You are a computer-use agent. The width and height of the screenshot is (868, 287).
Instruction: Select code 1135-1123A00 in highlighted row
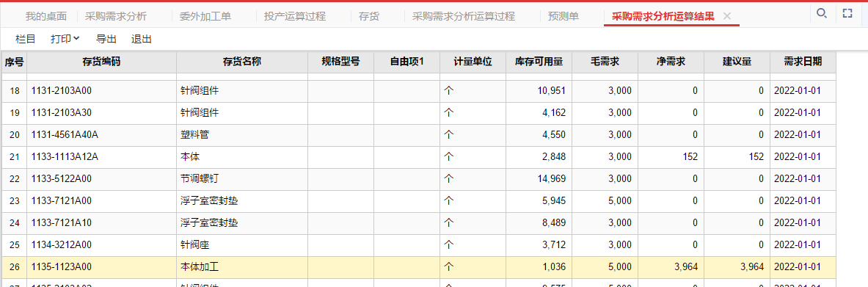tap(101, 267)
